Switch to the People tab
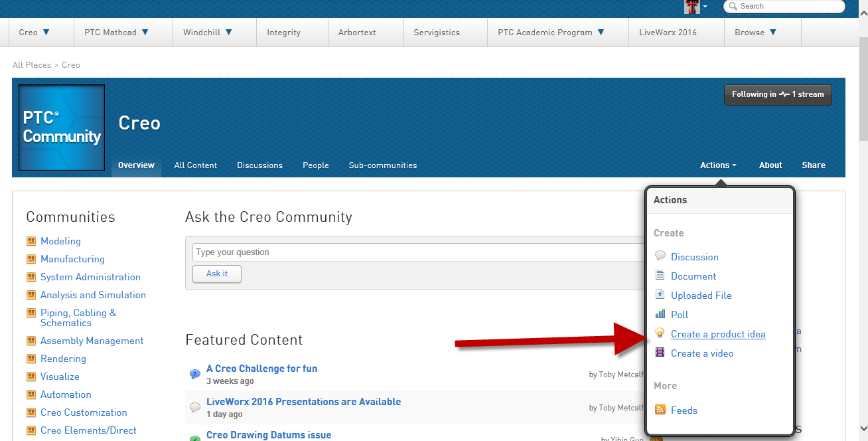 point(316,165)
